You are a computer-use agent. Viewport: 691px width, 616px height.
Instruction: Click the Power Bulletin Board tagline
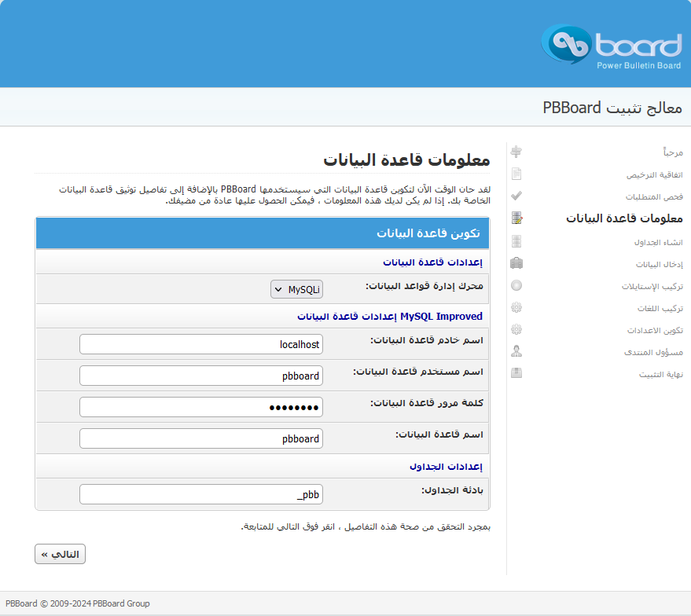point(638,65)
